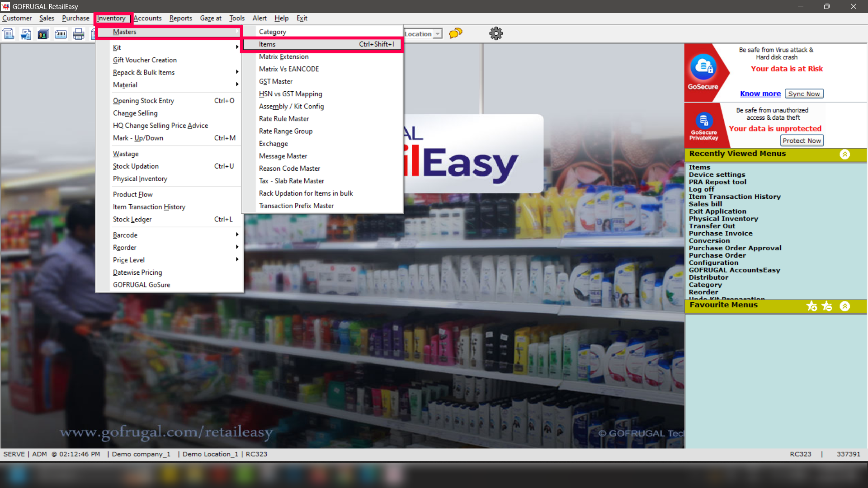Click the Know more link
Screen dimensions: 868x488
tap(760, 94)
